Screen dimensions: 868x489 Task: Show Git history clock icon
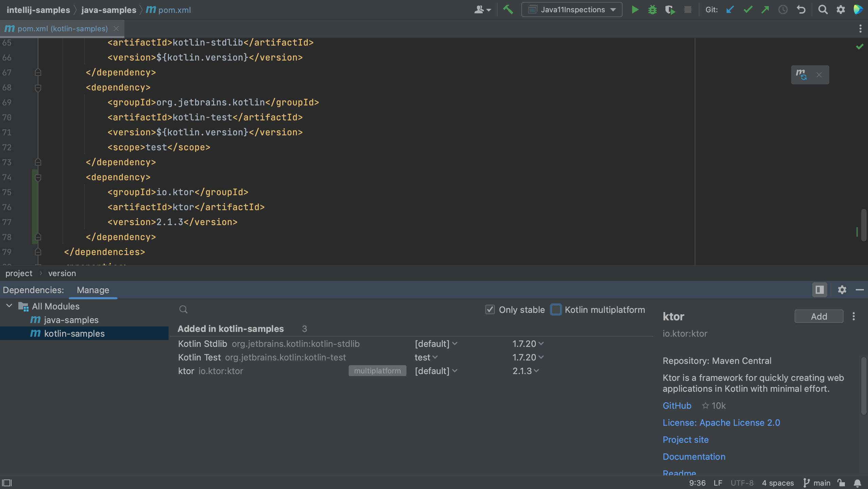click(x=783, y=10)
